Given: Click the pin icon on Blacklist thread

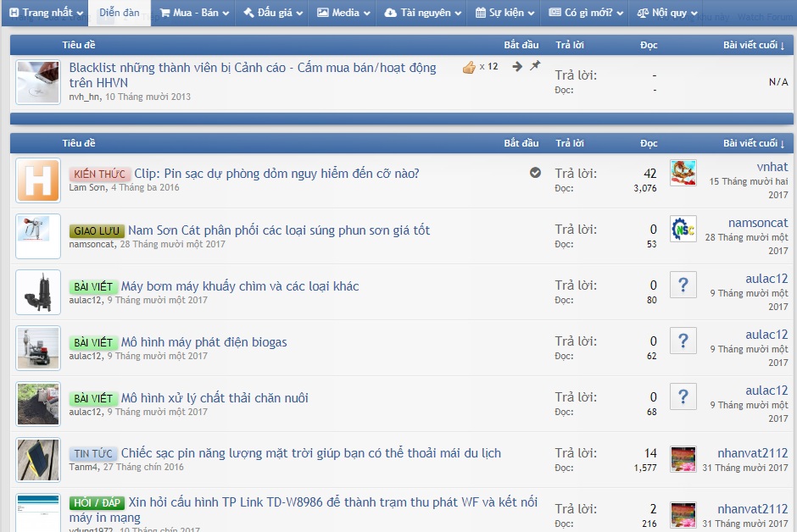Looking at the screenshot, I should pos(535,66).
